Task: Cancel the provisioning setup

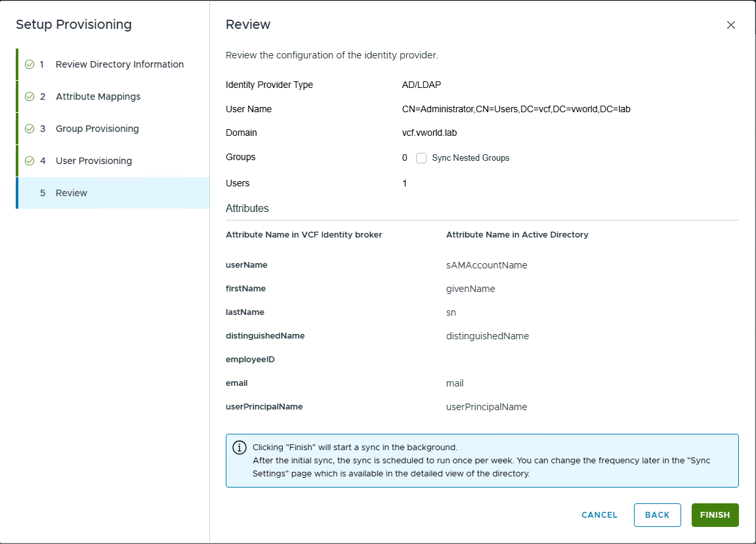Action: [x=599, y=515]
